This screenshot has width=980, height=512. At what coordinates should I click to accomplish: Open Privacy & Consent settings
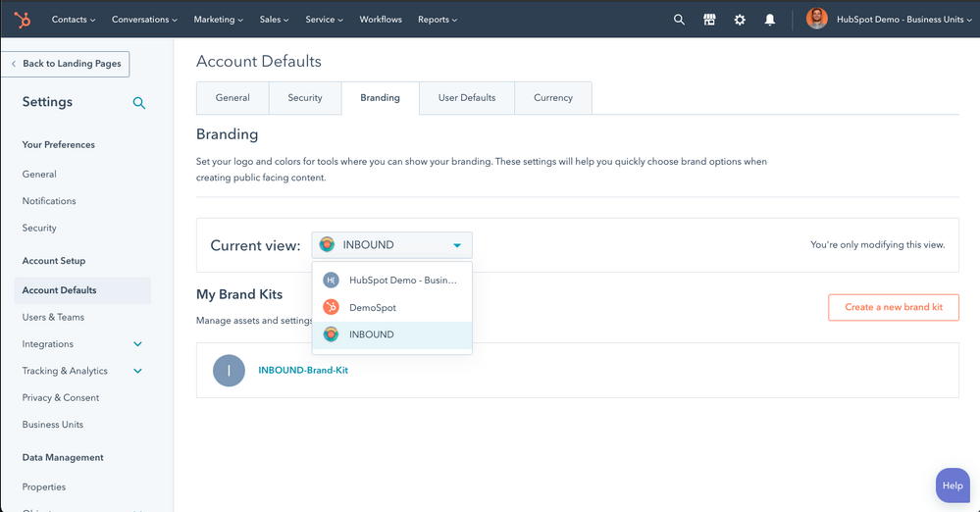coord(61,398)
